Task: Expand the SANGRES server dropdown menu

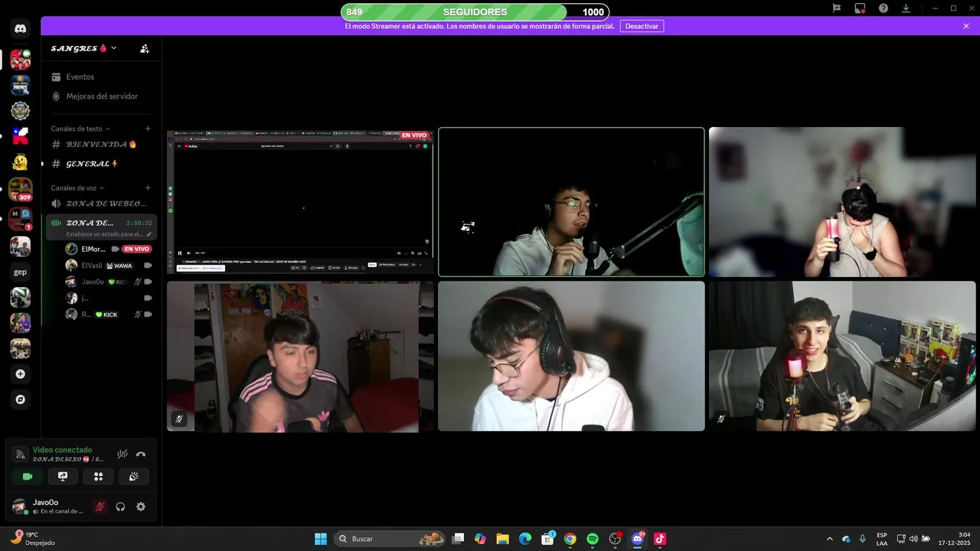Action: pos(113,48)
